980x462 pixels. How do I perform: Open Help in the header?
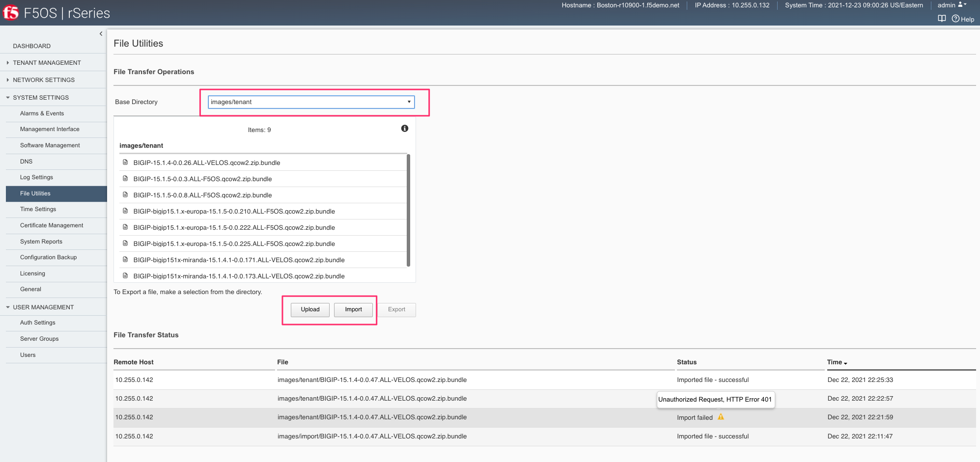[x=963, y=19]
